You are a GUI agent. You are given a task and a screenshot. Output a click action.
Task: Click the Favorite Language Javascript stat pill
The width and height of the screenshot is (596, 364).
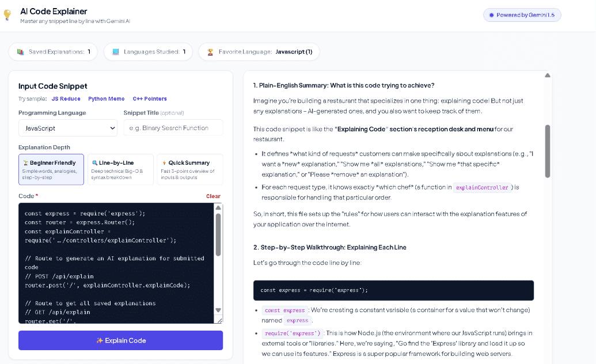[x=259, y=52]
